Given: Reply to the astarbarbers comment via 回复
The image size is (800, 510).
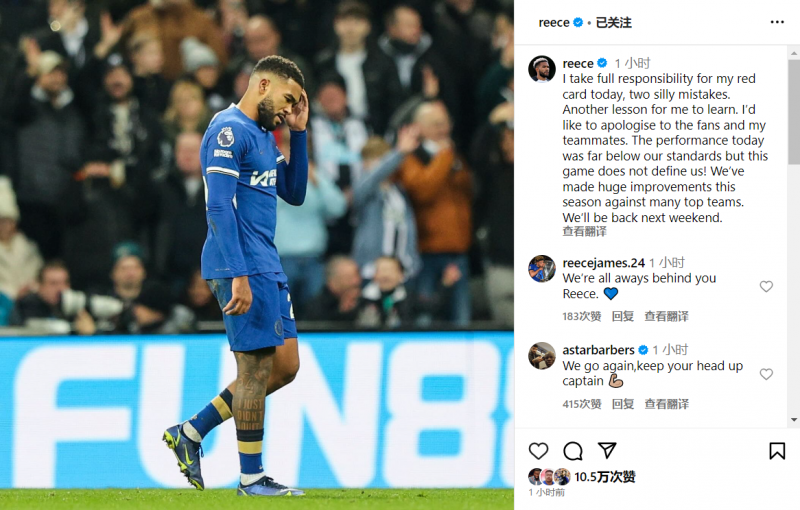Looking at the screenshot, I should (623, 404).
